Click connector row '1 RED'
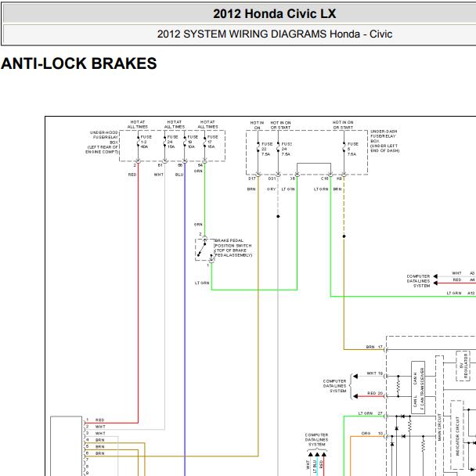This screenshot has height=476, width=476. point(96,420)
